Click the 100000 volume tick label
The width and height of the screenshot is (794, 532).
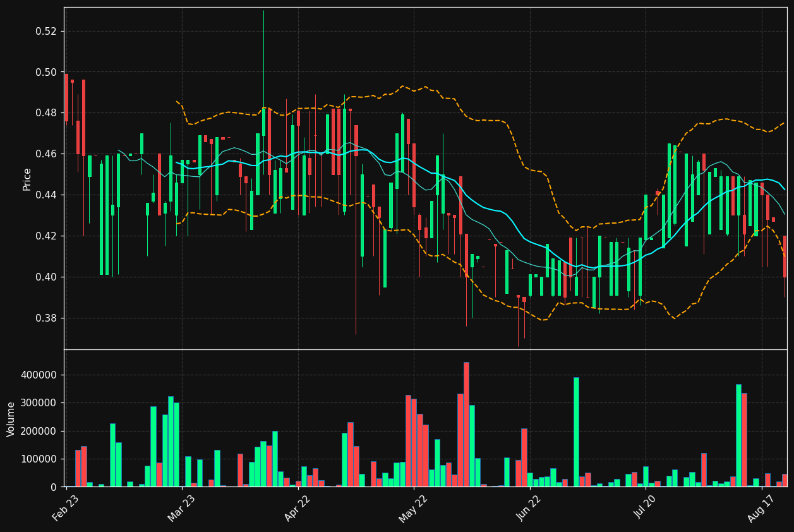pos(39,459)
